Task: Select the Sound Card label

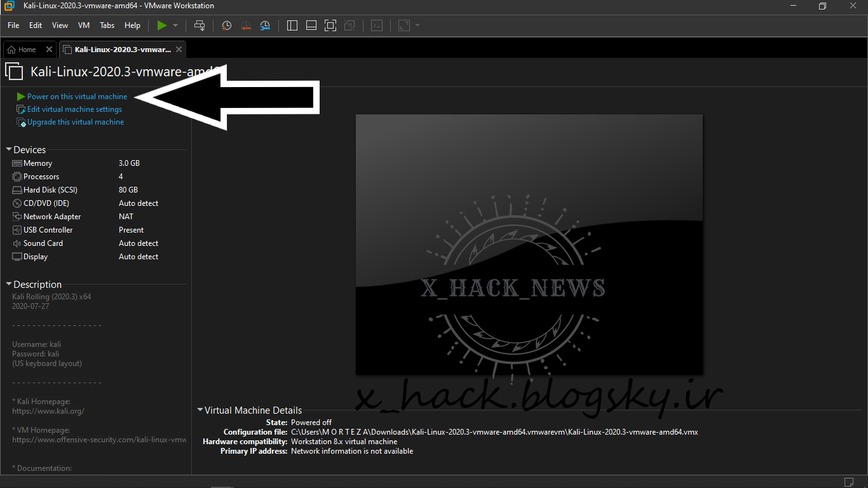Action: click(x=43, y=243)
